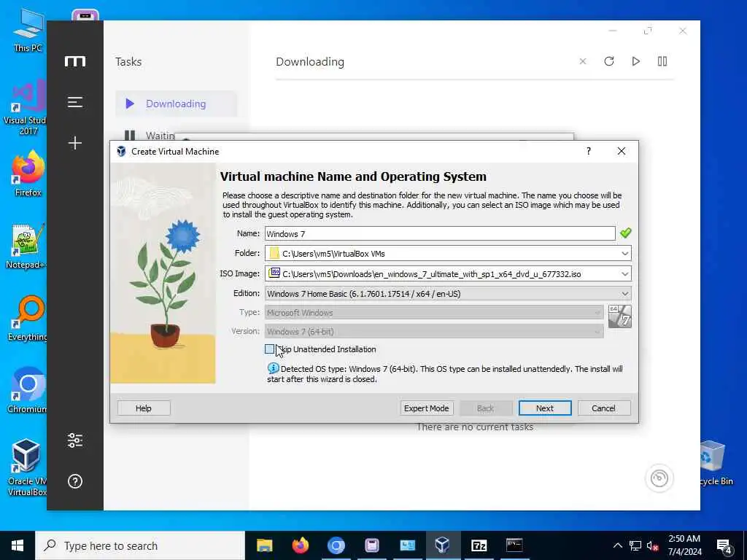Click the Next button

pyautogui.click(x=544, y=408)
